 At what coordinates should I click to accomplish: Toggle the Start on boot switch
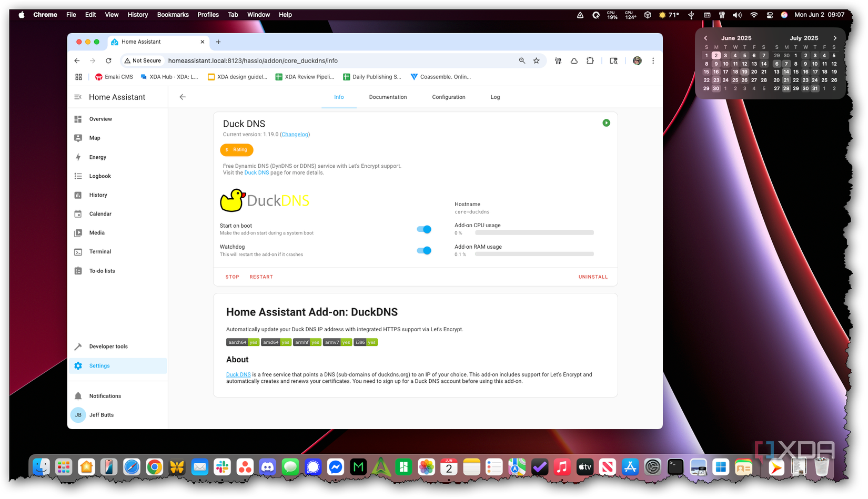pyautogui.click(x=423, y=229)
